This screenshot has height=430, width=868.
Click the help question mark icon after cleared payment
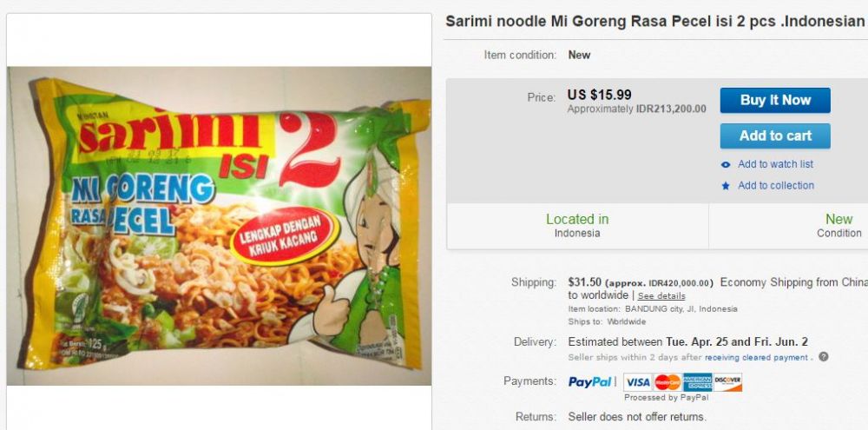pos(824,357)
